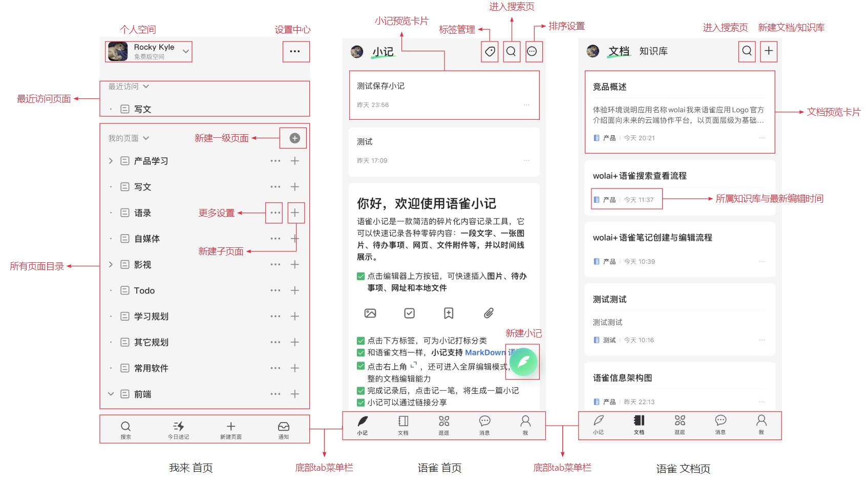Open 今日速记 in the wolai bottom bar
This screenshot has width=868, height=483.
click(x=178, y=430)
